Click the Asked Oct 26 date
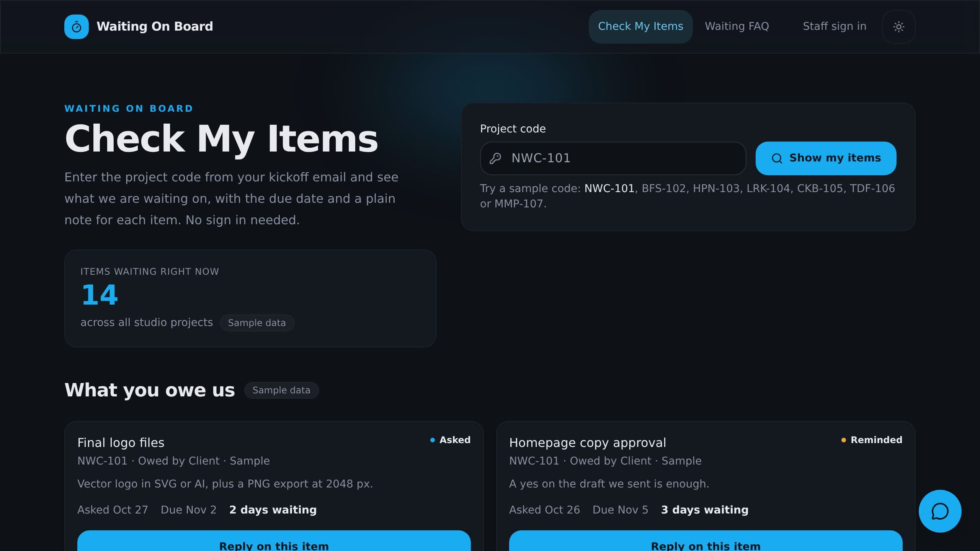The width and height of the screenshot is (980, 551). click(544, 510)
